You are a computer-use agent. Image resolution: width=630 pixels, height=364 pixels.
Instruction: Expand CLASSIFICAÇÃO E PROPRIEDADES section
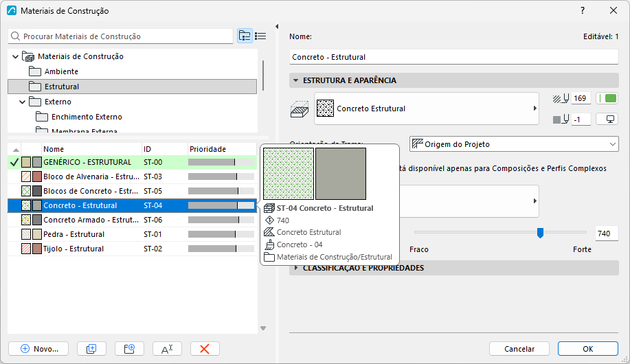(296, 268)
